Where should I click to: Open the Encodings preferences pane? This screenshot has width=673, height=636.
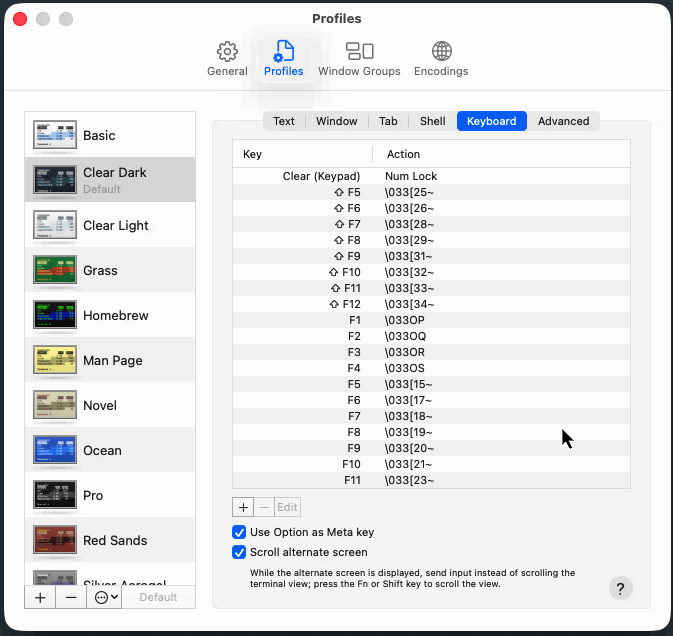click(x=441, y=59)
